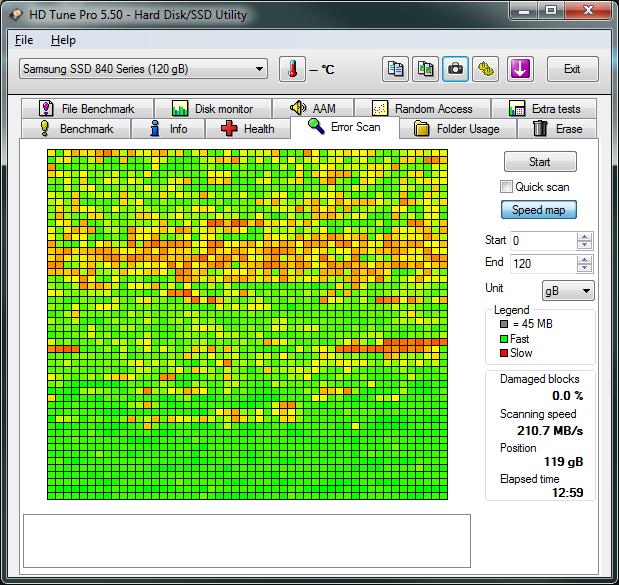Screen dimensions: 619x585
Task: Increase the Start value with up arrow
Action: [x=584, y=237]
